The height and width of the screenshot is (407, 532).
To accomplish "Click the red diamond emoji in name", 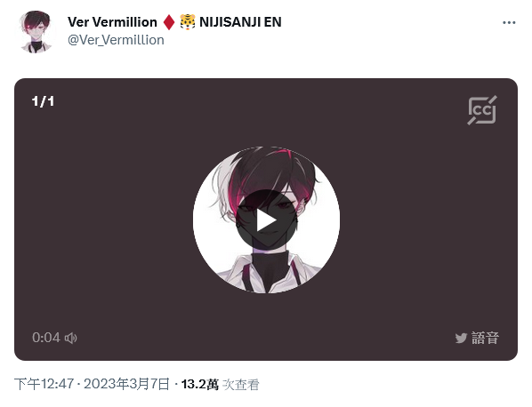I will [x=169, y=22].
